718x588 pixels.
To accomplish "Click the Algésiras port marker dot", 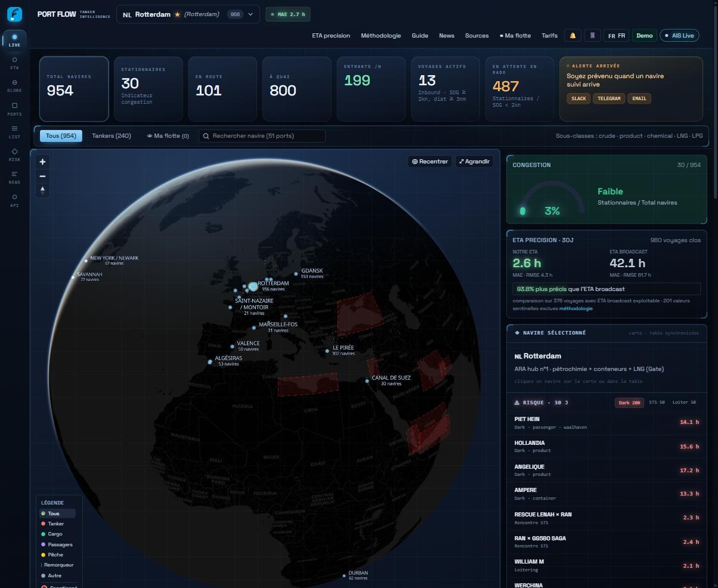I will coord(210,362).
